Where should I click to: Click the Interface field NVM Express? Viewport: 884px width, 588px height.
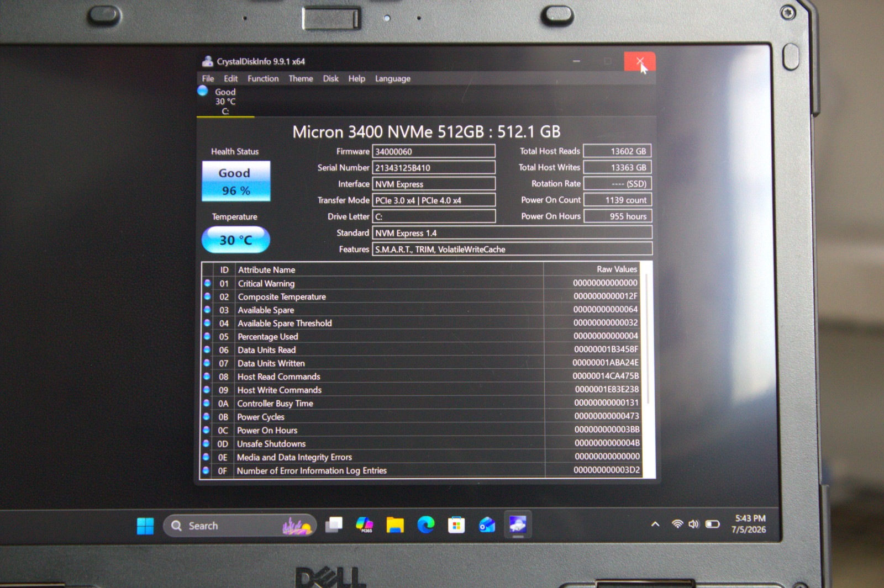[x=434, y=184]
